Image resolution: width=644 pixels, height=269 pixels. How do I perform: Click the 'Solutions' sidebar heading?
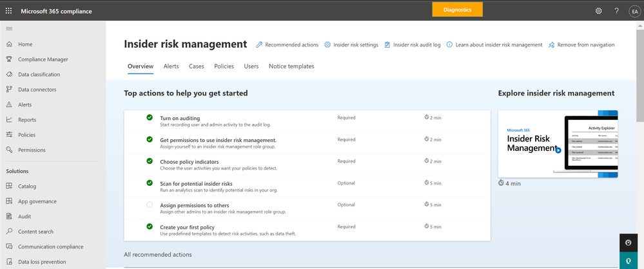coord(17,171)
